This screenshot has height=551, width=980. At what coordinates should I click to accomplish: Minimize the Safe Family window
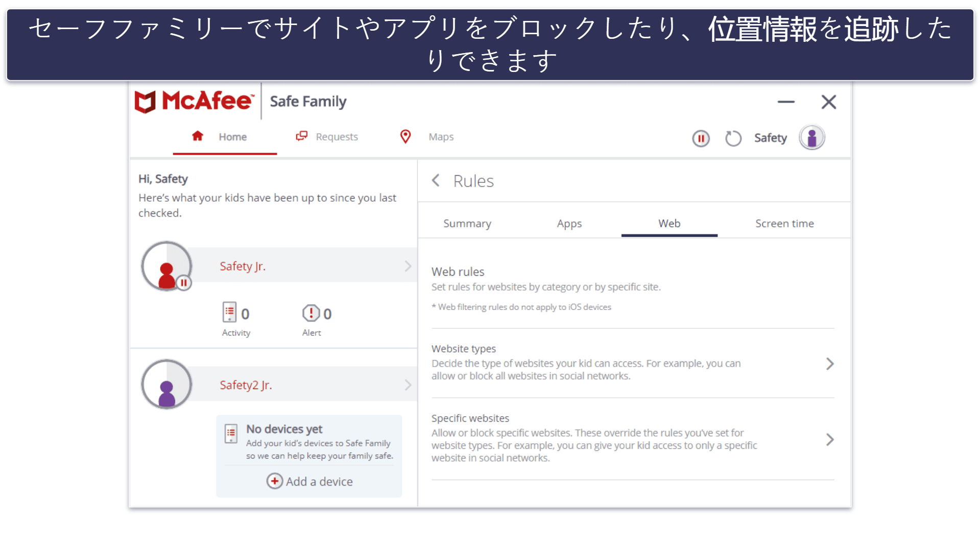click(786, 102)
